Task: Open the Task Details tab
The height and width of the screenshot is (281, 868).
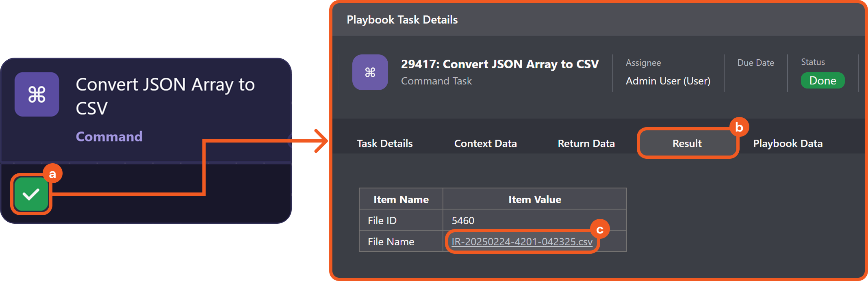Action: [x=384, y=143]
